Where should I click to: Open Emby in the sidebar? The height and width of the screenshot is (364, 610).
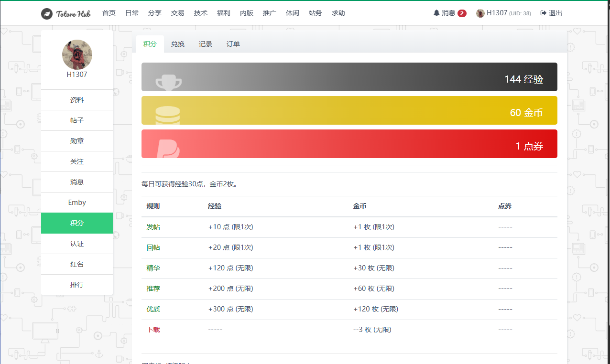pyautogui.click(x=77, y=203)
